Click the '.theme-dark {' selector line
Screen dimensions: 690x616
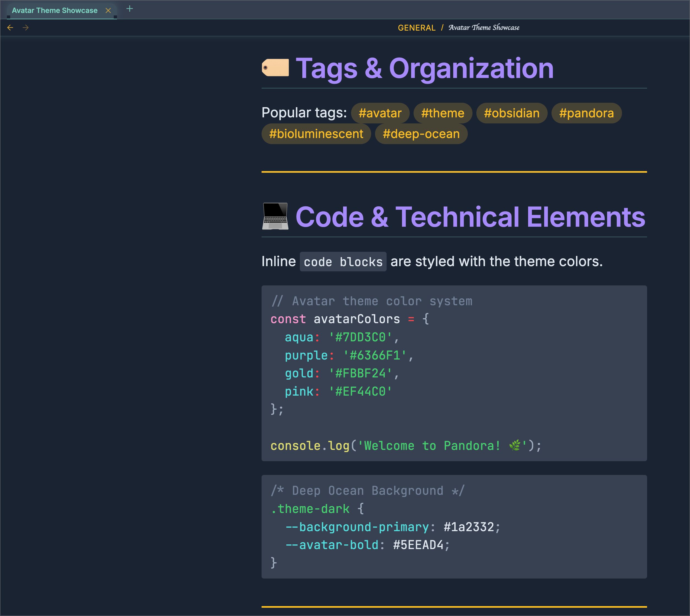coord(317,509)
